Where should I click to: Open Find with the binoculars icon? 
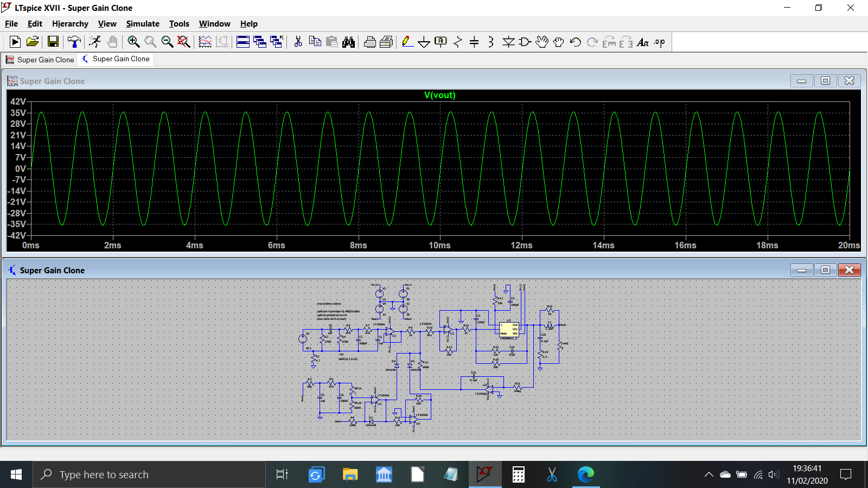coord(348,42)
